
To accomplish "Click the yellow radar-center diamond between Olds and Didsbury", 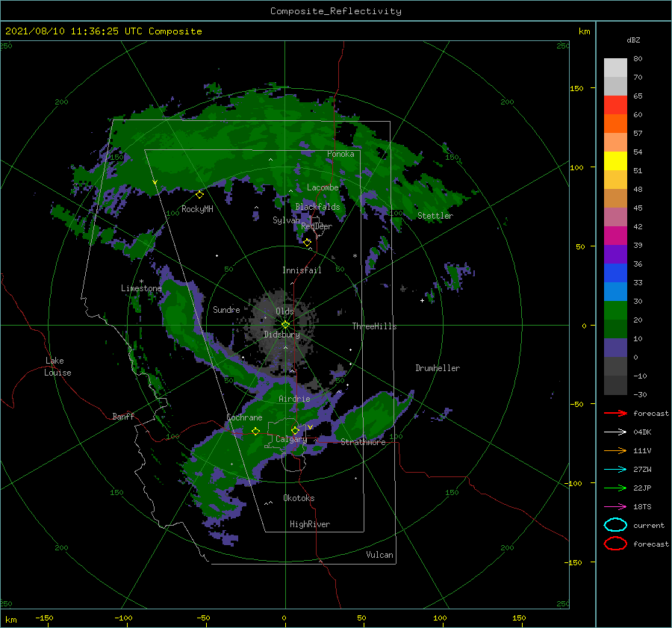I will pos(285,325).
